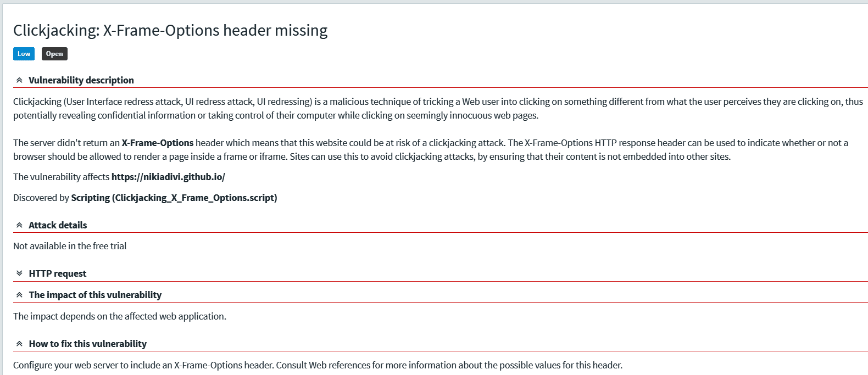Click the affected URL nikiadivi.github.io
Screen dimensions: 868x375
168,177
